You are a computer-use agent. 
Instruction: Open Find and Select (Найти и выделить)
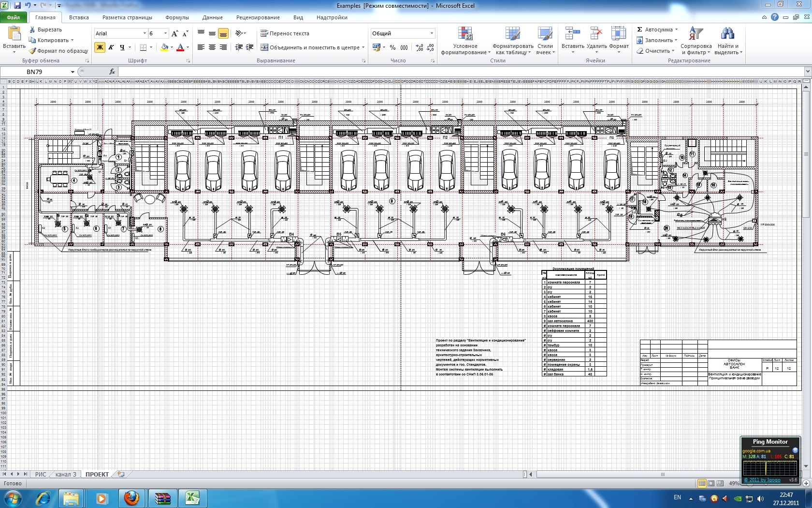728,41
